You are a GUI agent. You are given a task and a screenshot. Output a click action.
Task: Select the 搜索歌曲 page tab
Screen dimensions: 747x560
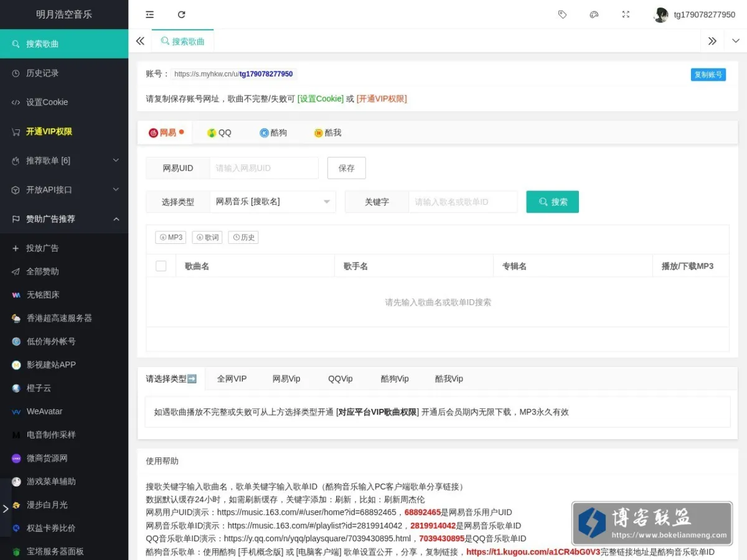click(x=182, y=41)
